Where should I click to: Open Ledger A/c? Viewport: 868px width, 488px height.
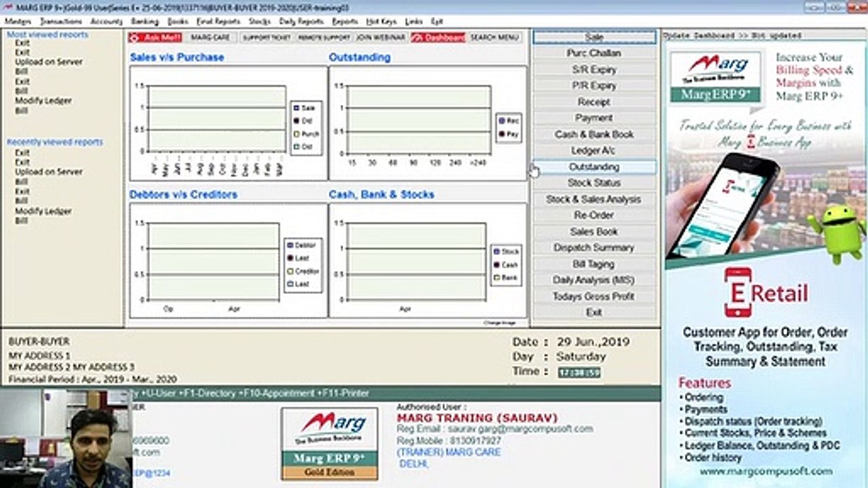tap(594, 150)
